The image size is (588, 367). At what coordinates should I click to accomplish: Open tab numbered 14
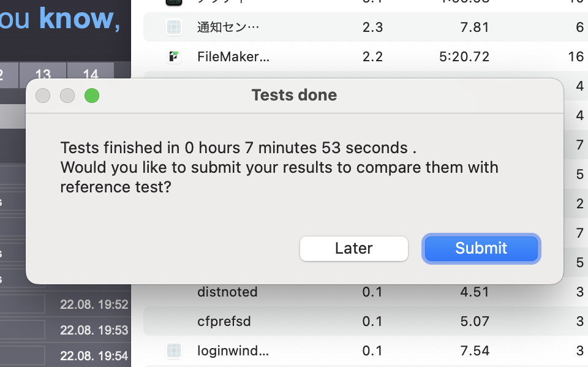[91, 74]
